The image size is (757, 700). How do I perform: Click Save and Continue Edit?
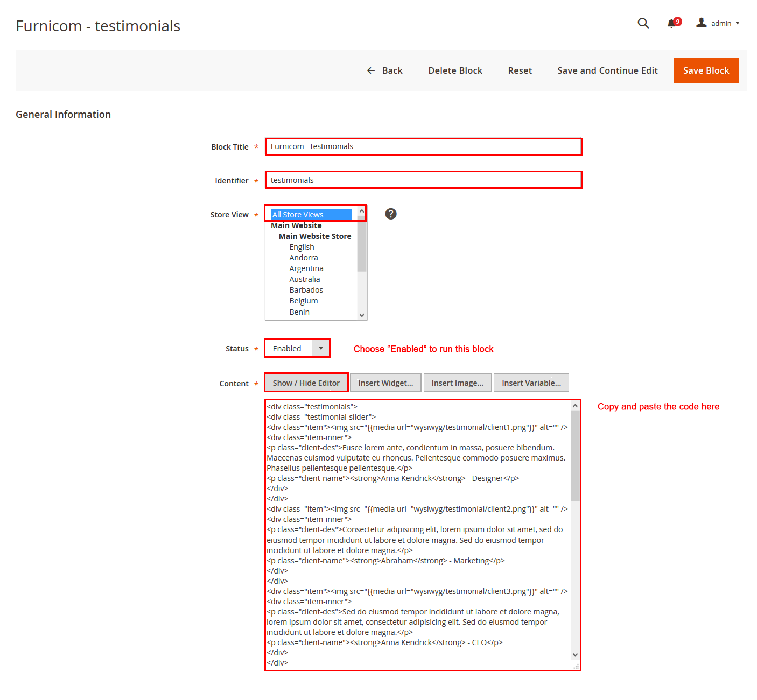[x=607, y=70]
